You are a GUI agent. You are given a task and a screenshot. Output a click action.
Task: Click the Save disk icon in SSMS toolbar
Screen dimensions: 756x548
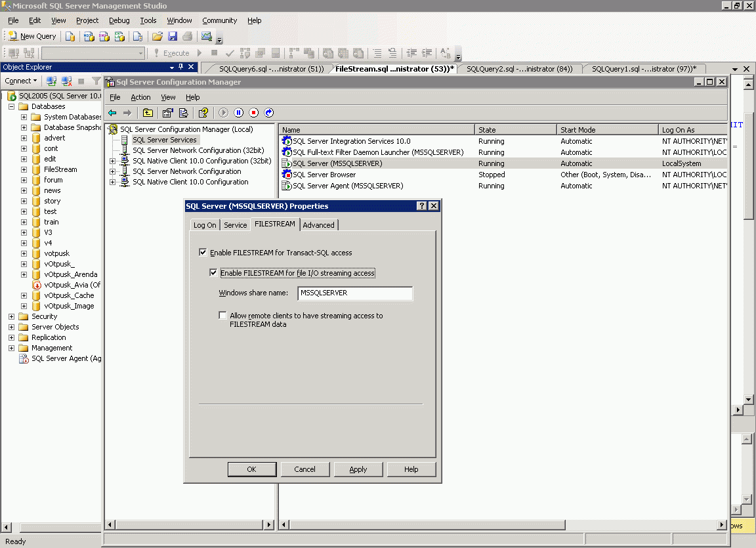pyautogui.click(x=172, y=36)
